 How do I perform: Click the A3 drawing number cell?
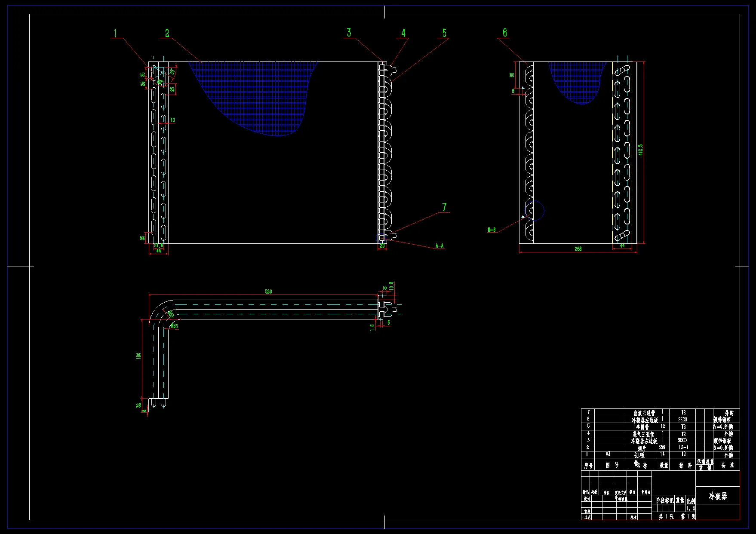pos(608,454)
